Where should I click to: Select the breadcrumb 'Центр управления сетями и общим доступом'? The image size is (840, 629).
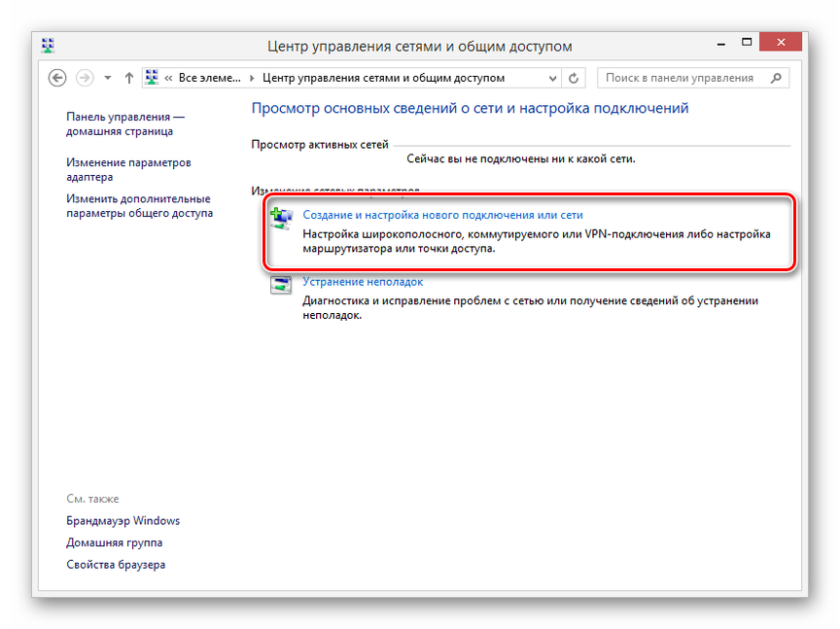pyautogui.click(x=383, y=78)
